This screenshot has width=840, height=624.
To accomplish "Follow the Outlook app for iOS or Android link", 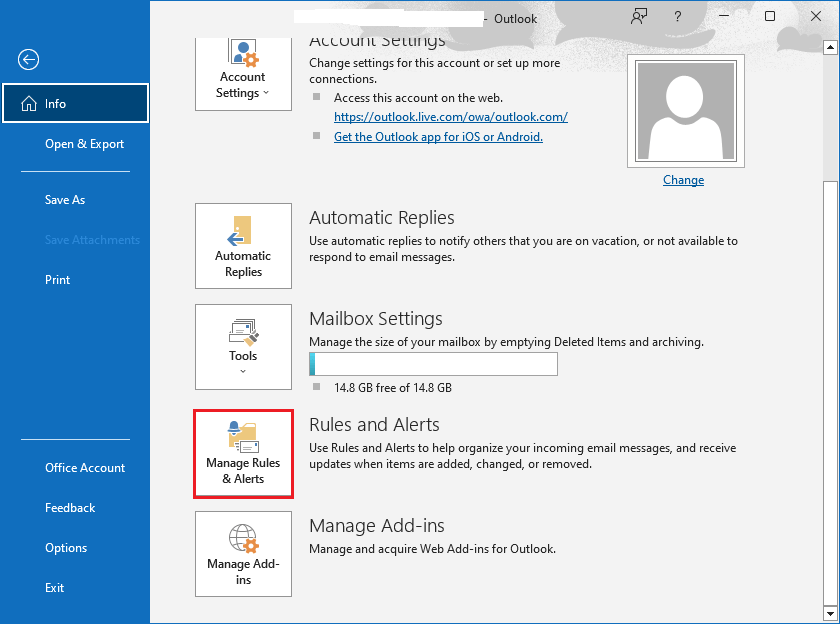I will [438, 137].
